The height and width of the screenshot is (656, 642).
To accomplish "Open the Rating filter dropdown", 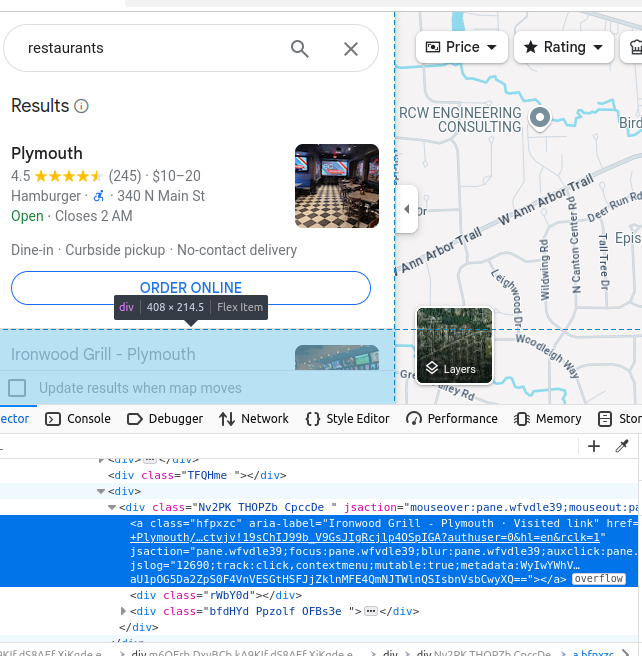I will point(564,47).
